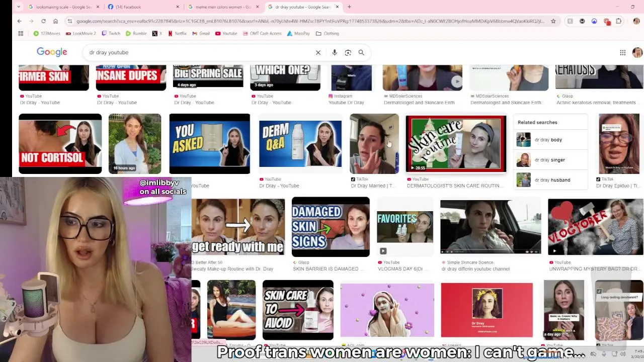Open the Youtube bookmark
Image resolution: width=644 pixels, height=362 pixels.
click(x=226, y=33)
